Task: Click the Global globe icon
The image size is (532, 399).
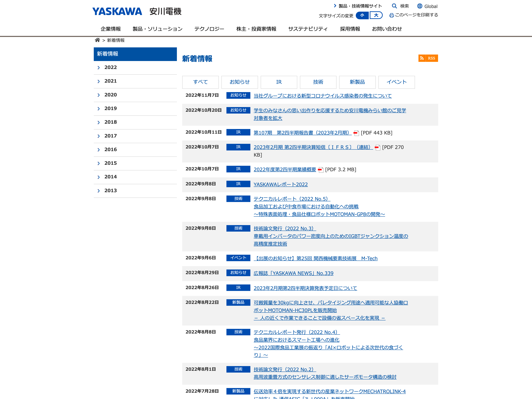Action: tap(420, 6)
